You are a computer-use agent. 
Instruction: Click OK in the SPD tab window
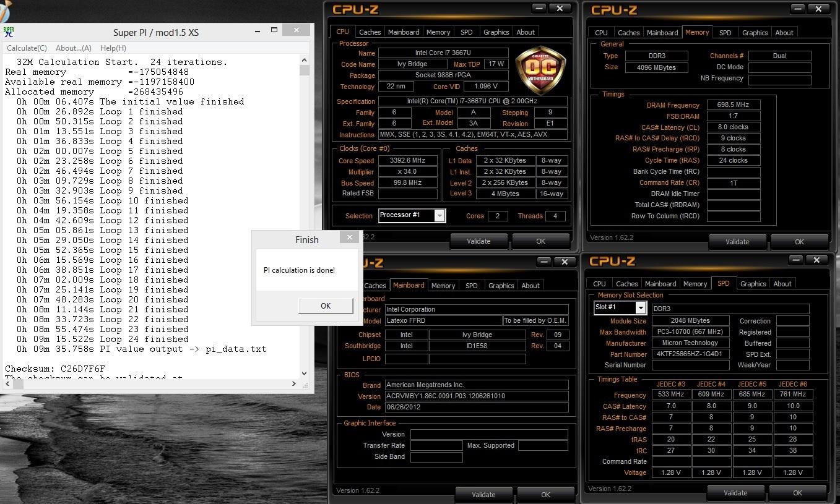[x=797, y=493]
